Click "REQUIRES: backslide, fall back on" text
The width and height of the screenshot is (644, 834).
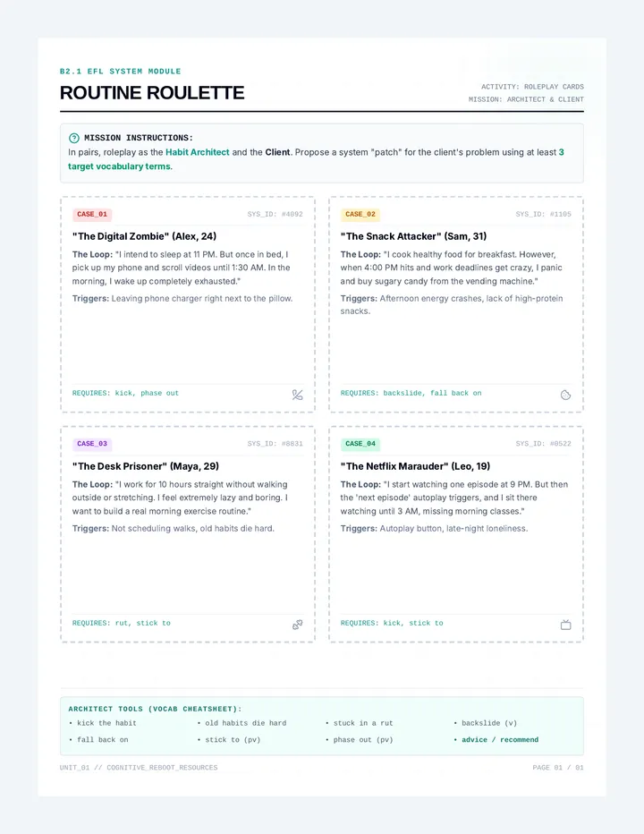(411, 393)
